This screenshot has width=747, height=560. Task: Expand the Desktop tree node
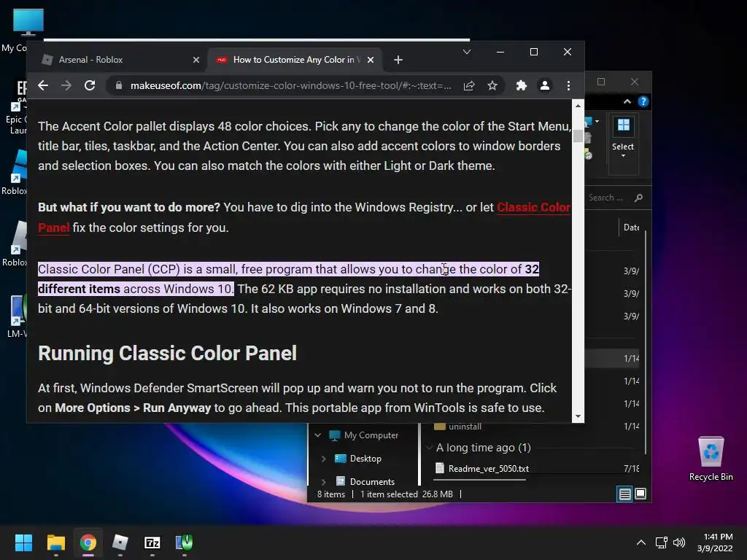click(x=323, y=459)
